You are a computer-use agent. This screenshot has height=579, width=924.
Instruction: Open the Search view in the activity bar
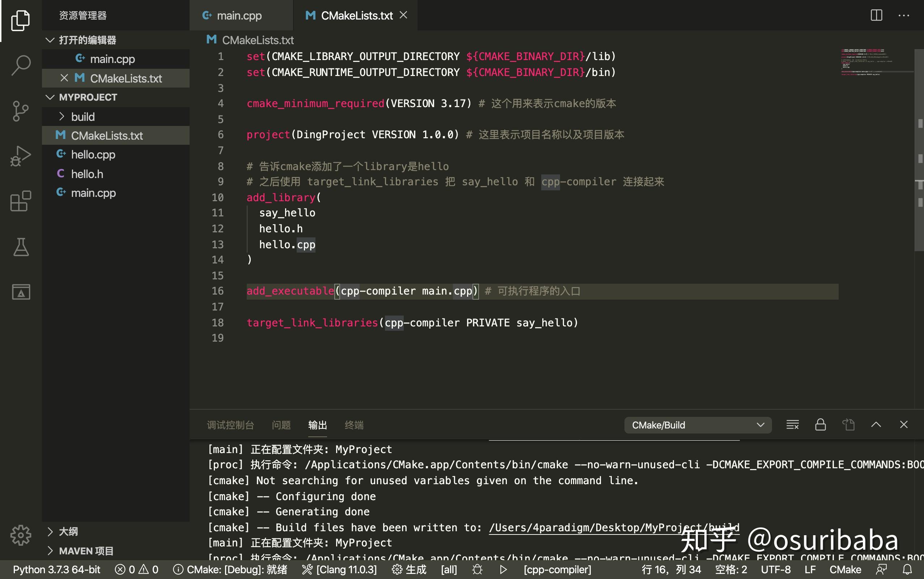(x=20, y=64)
